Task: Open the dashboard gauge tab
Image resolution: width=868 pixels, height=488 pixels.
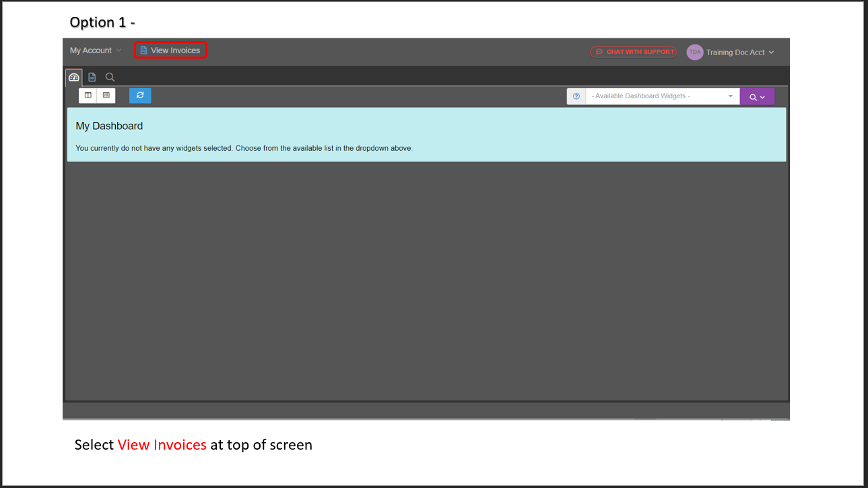Action: point(74,77)
